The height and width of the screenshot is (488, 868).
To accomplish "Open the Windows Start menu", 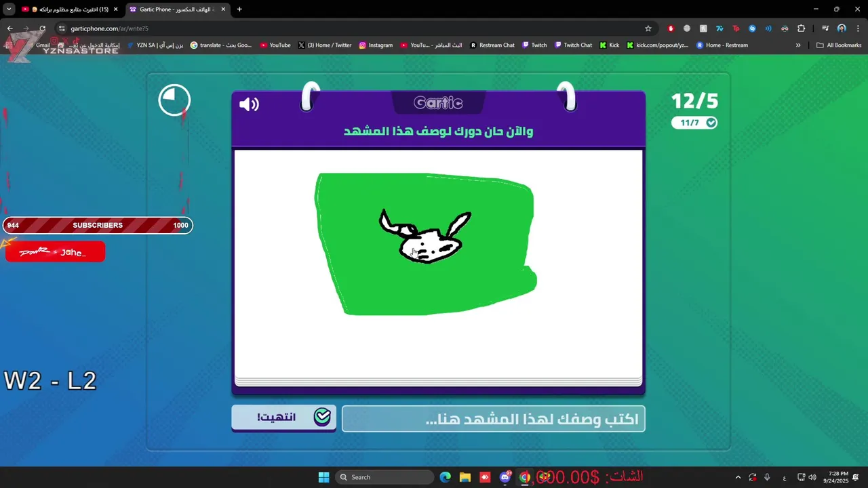I will click(323, 477).
